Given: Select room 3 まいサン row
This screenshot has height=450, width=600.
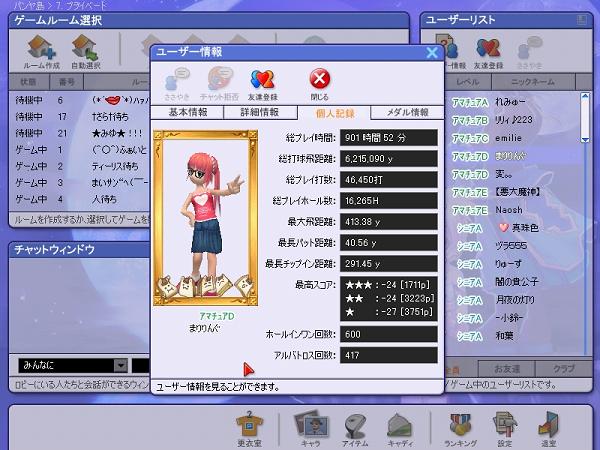Looking at the screenshot, I should pos(80,183).
